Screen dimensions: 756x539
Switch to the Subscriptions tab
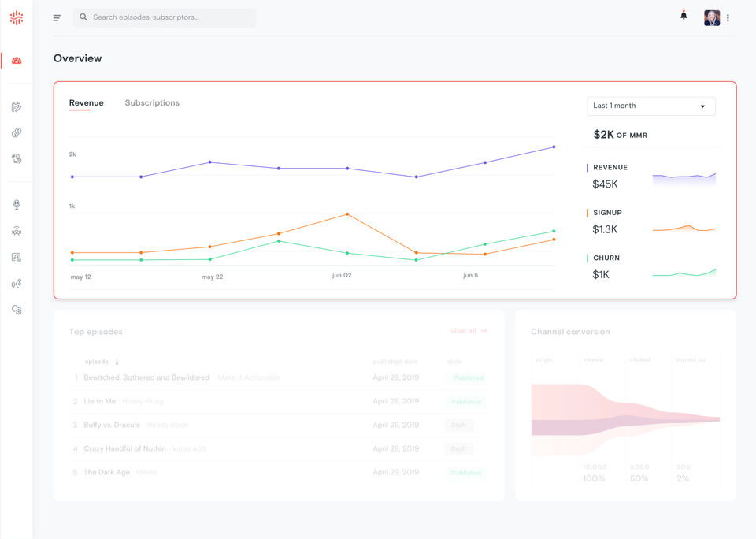point(152,102)
